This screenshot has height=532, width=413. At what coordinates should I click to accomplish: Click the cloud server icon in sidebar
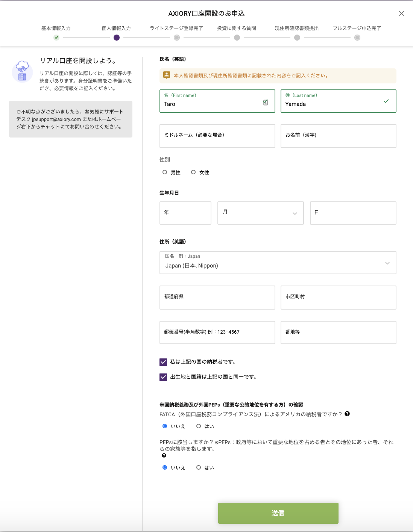coord(22,71)
